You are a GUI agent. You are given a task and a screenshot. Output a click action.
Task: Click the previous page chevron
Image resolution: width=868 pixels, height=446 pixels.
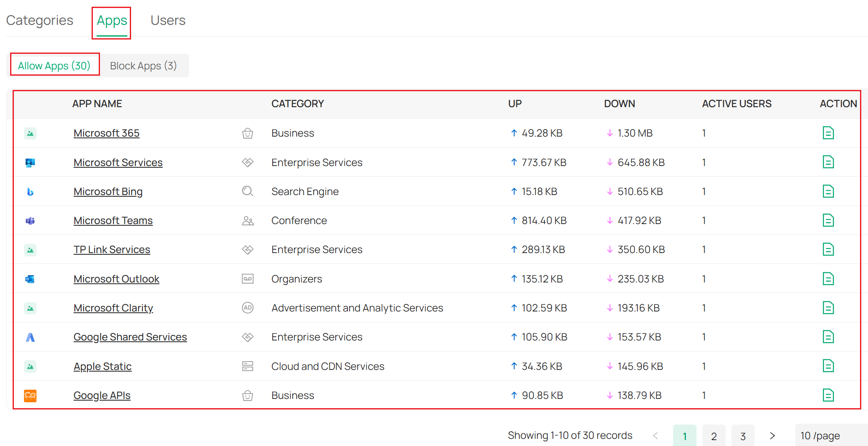[656, 435]
